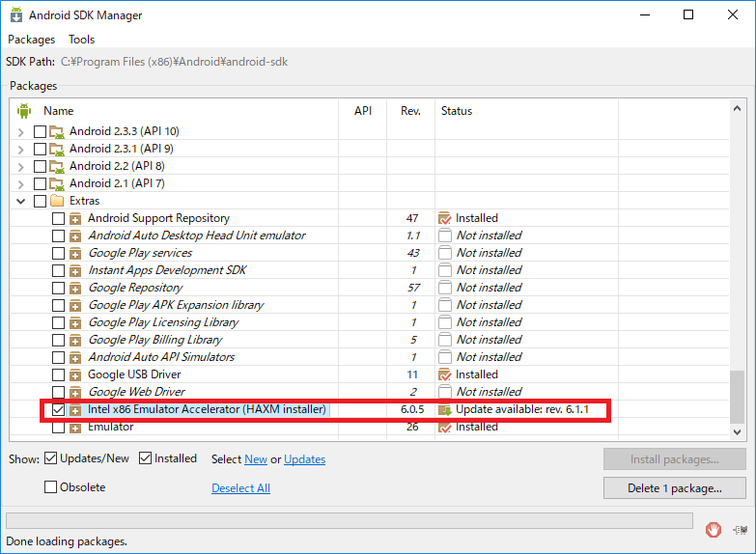Check the Android 2.3.3 (API 10) checkbox

[40, 131]
